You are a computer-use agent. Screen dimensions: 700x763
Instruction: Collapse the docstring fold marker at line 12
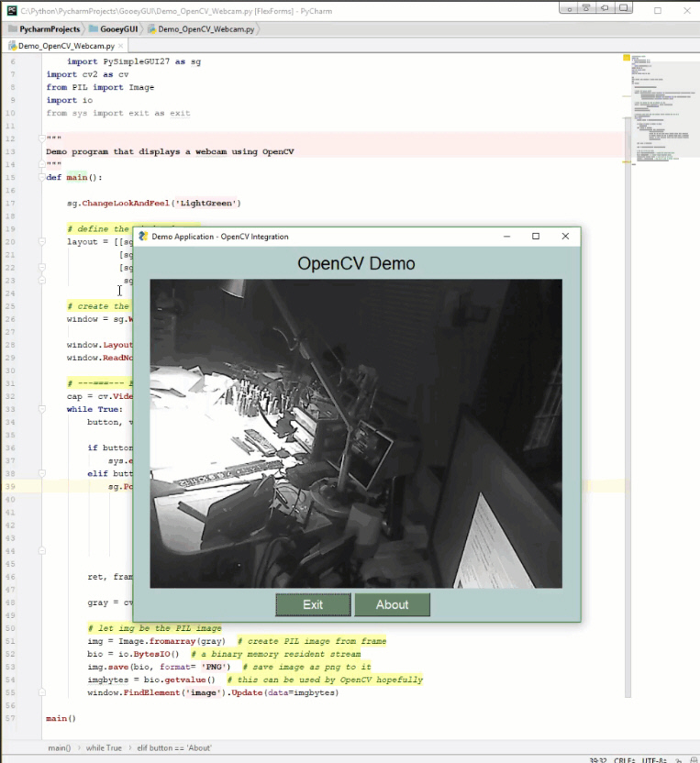coord(42,138)
